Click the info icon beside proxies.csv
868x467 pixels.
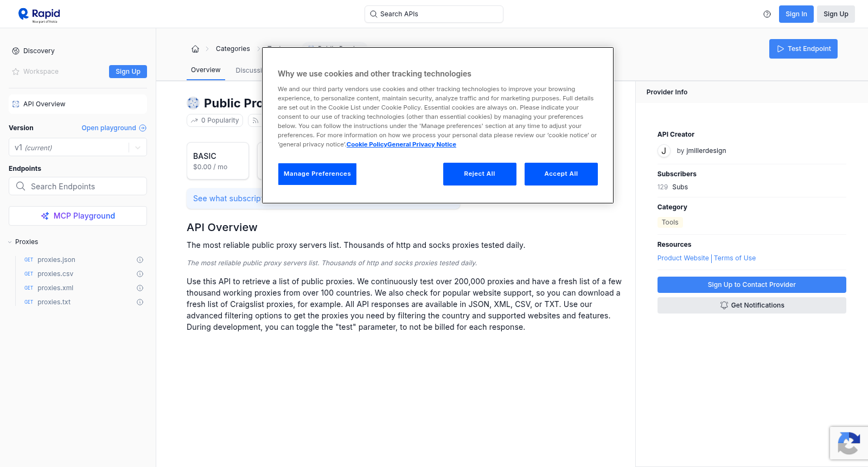click(140, 274)
